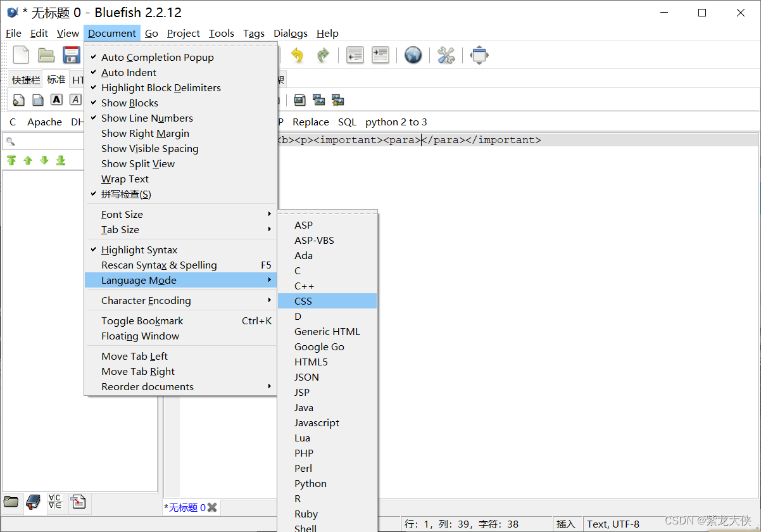
Task: Open the View menu
Action: 68,33
